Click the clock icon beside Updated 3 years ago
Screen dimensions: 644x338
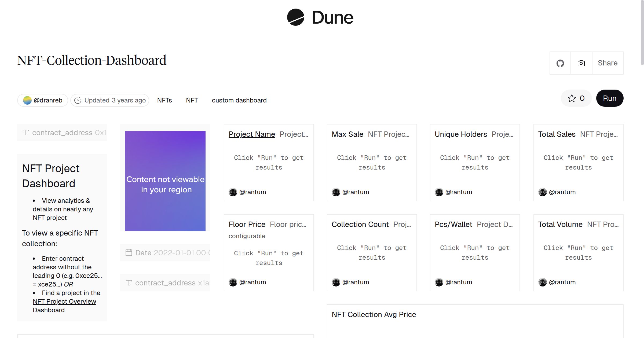78,100
